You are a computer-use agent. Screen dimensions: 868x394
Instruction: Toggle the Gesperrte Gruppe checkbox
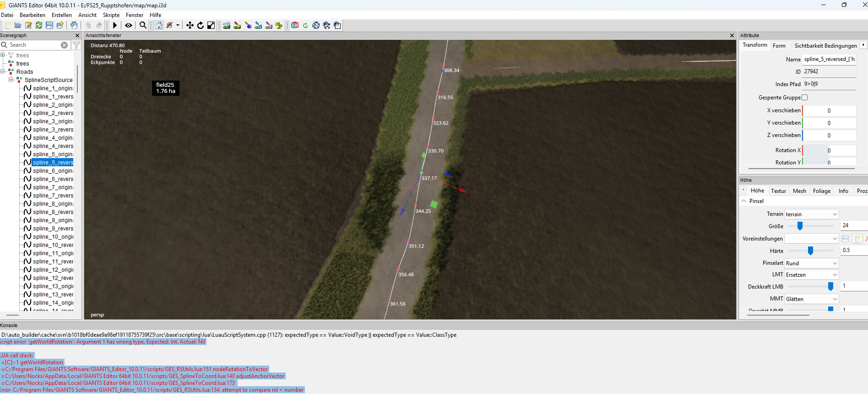click(x=804, y=97)
